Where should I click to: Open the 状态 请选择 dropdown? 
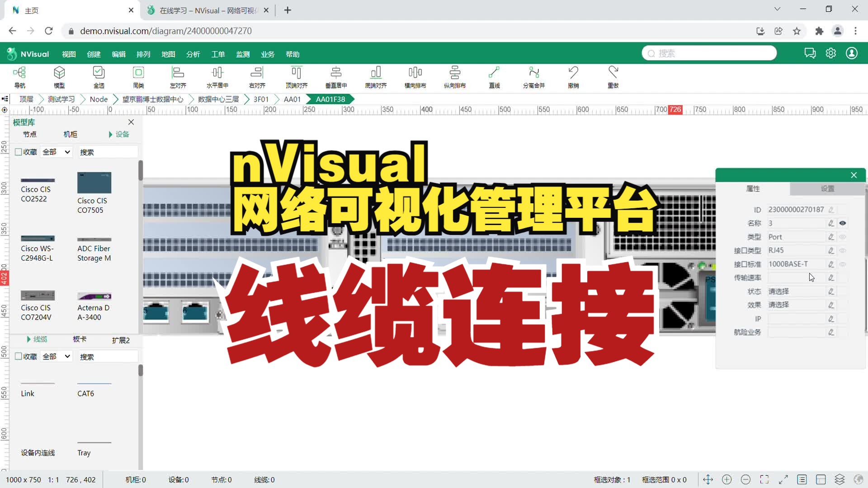tap(797, 291)
